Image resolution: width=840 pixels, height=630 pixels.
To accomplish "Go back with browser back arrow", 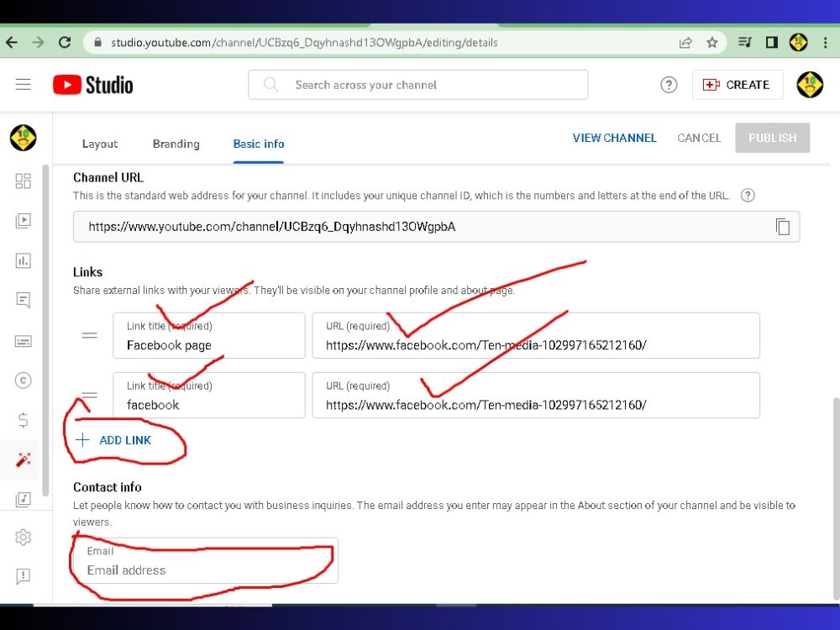I will 12,42.
